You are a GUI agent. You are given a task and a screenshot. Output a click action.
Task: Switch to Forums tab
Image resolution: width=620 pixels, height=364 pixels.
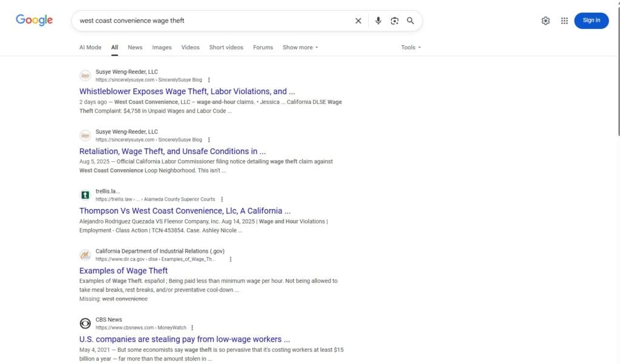[263, 47]
